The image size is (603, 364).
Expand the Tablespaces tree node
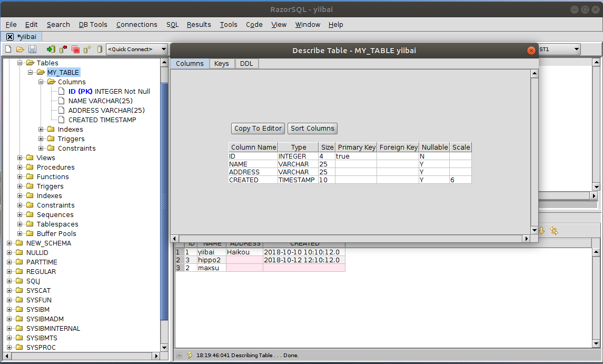point(19,224)
